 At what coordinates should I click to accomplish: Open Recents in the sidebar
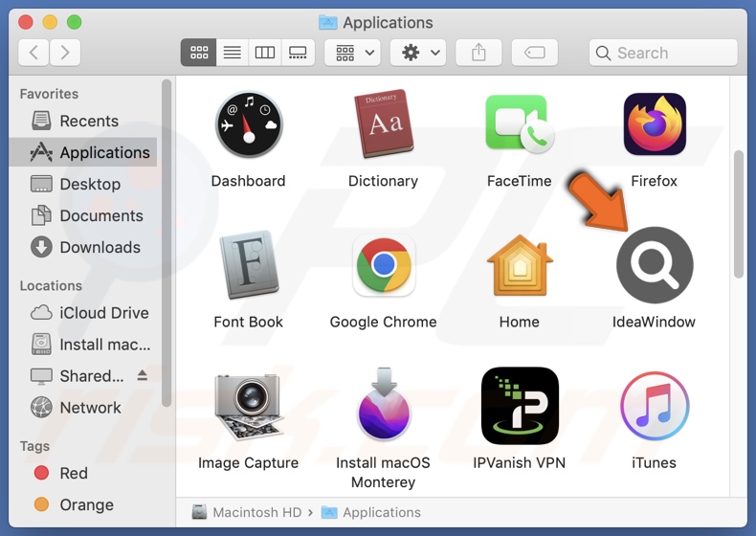(82, 121)
